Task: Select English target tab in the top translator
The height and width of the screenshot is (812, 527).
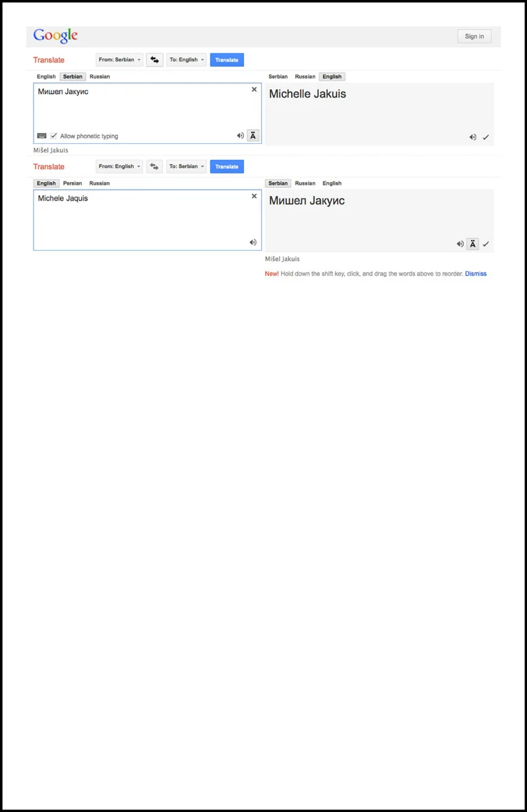Action: [332, 77]
